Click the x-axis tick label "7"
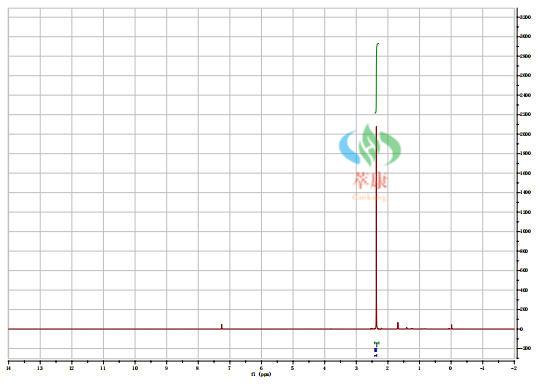The width and height of the screenshot is (540, 384). tap(230, 368)
